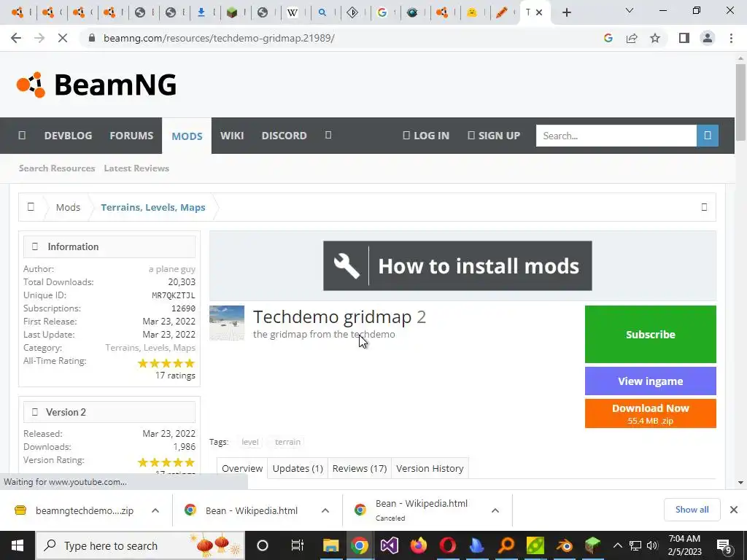Bookmark this page with the star icon
Image resolution: width=747 pixels, height=560 pixels.
coord(655,38)
